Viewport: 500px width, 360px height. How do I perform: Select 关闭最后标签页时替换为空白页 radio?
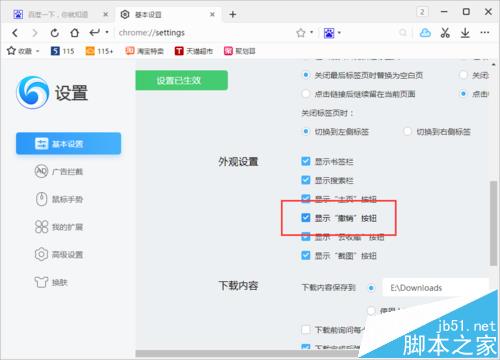pyautogui.click(x=306, y=75)
